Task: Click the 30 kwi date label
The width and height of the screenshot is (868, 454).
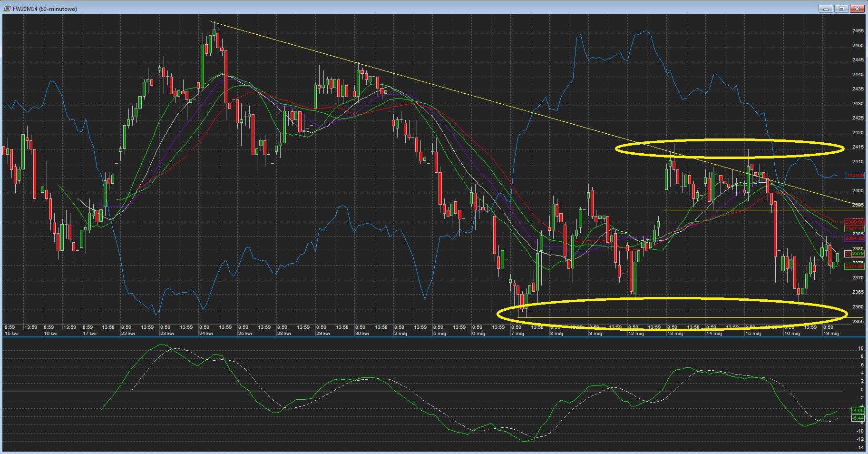Action: (362, 334)
